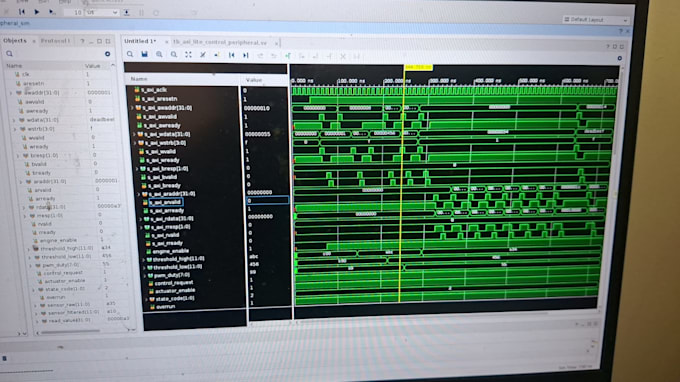Expand s_axi_wstrb[3:0] in waveform list
This screenshot has width=680, height=382.
coord(135,143)
